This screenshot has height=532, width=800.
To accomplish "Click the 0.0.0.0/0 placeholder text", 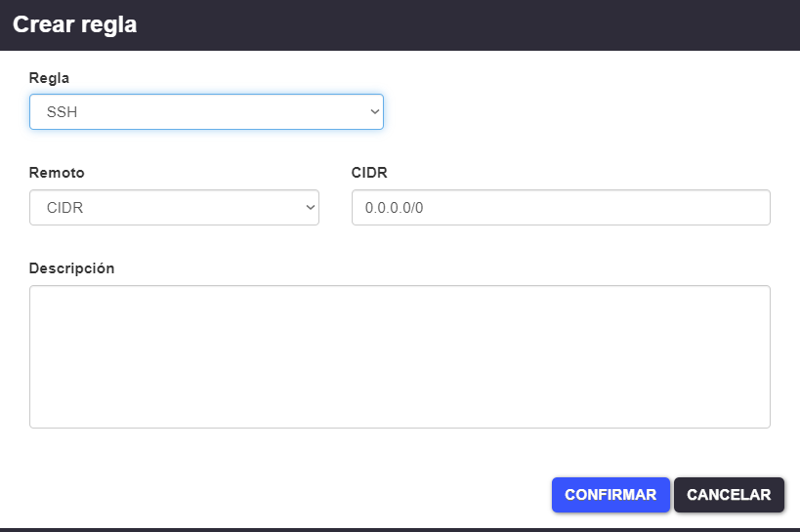I will point(394,208).
